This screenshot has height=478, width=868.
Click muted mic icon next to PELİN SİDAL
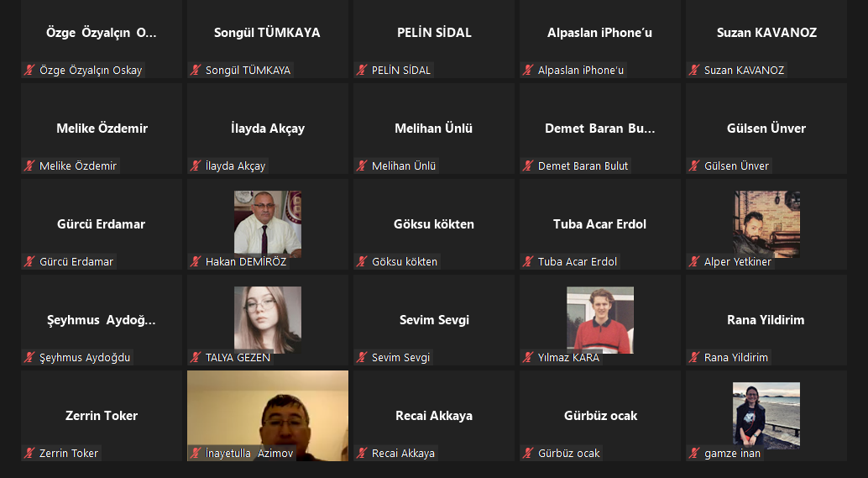(362, 71)
